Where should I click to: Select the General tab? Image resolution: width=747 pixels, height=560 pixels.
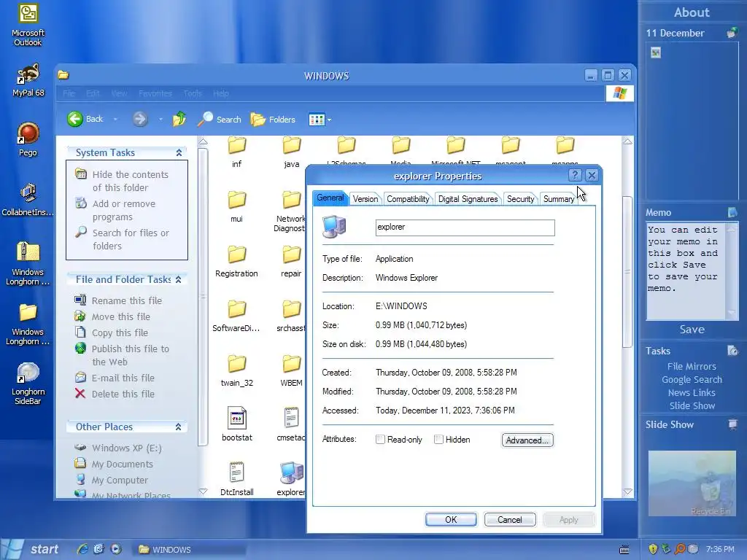[x=330, y=198]
